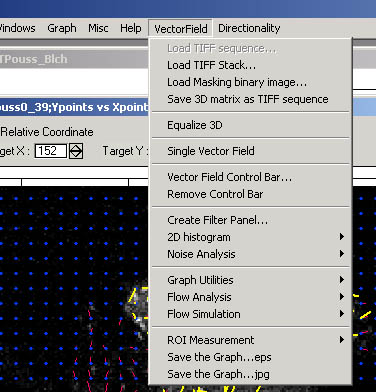Click the Target X value field
376x392 pixels.
(x=51, y=151)
